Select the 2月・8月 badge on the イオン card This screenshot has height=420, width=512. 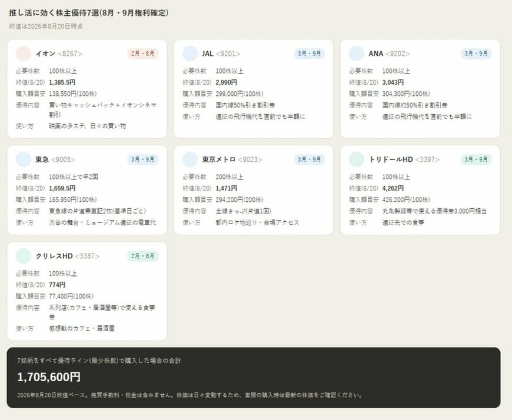142,54
